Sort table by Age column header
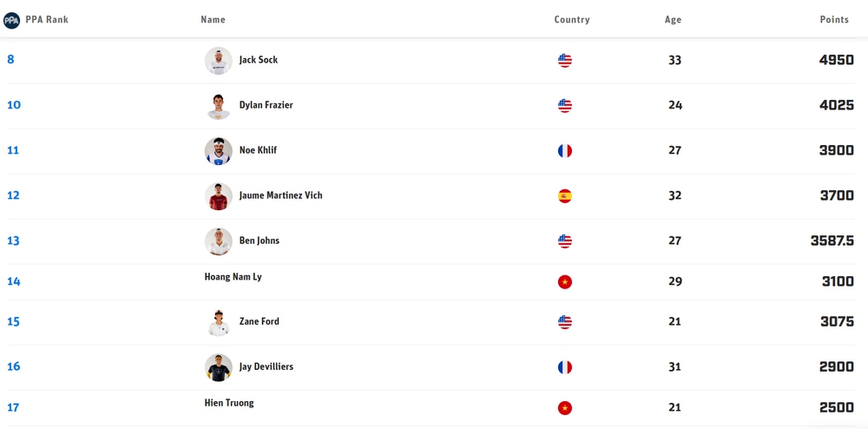The height and width of the screenshot is (429, 868). point(674,20)
